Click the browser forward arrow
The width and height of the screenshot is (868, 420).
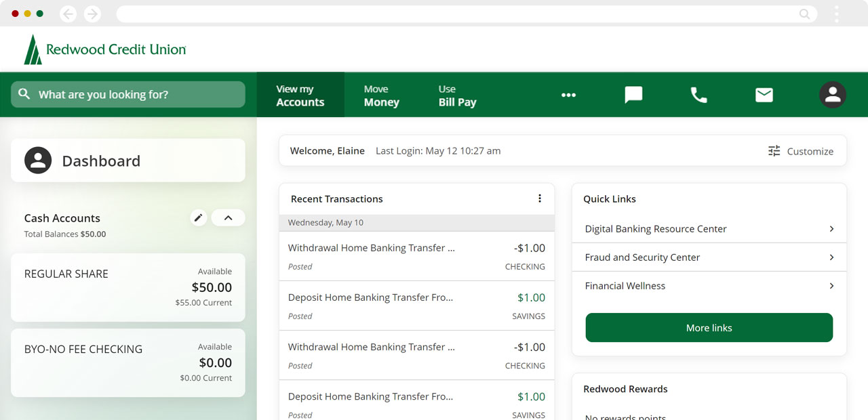click(x=92, y=14)
